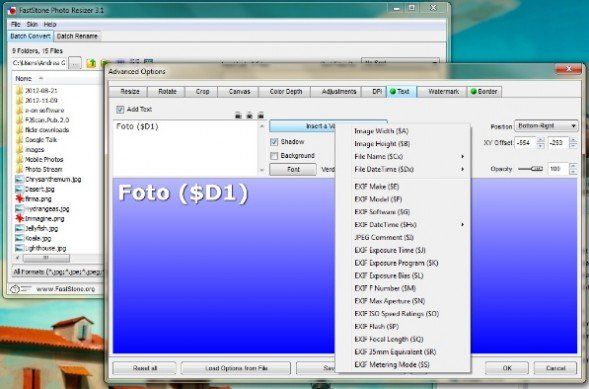Choose Image Height ($B) from variable menu
Screen dimensions: 589x389
(x=402, y=144)
